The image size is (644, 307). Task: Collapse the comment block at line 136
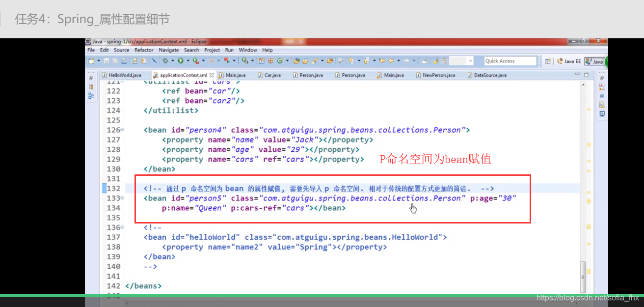(x=122, y=227)
